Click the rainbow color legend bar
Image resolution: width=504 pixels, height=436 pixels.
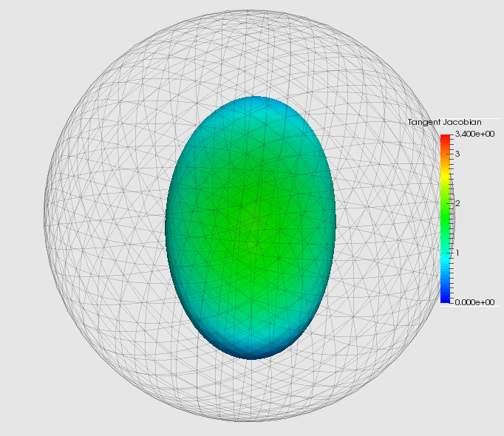(445, 219)
